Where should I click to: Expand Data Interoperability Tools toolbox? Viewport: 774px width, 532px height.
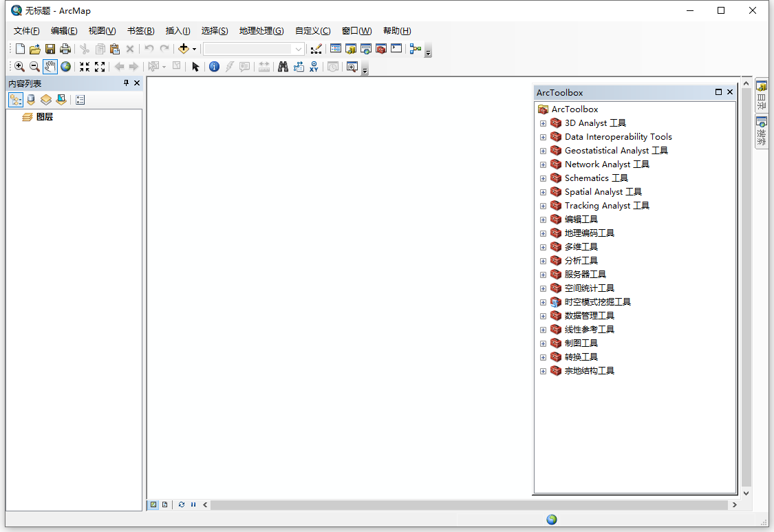pos(543,138)
